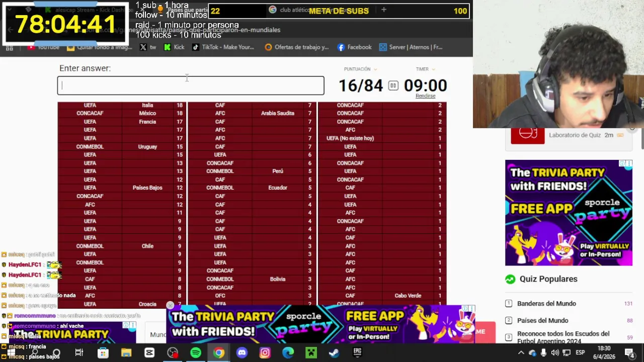The height and width of the screenshot is (362, 644).
Task: Open a new Chrome tab
Action: [383, 10]
